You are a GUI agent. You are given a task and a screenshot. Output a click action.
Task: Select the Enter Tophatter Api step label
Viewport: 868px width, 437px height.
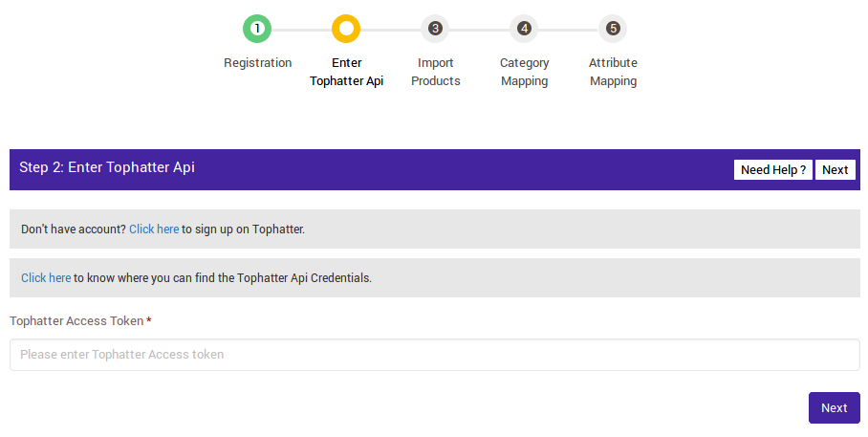(346, 72)
